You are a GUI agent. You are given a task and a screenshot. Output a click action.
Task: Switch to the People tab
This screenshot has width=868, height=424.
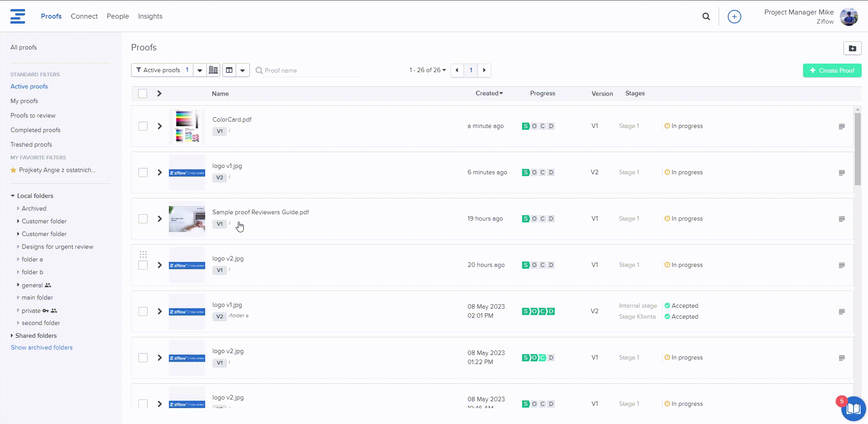pos(118,16)
